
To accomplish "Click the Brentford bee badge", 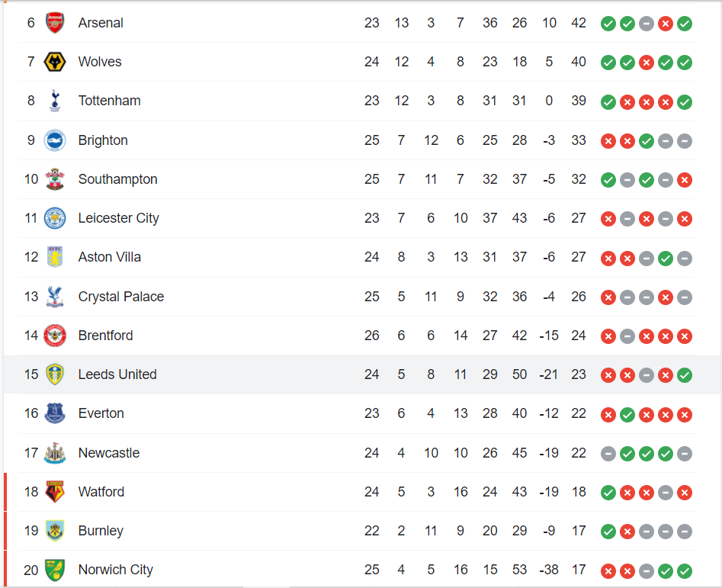I will [x=55, y=336].
